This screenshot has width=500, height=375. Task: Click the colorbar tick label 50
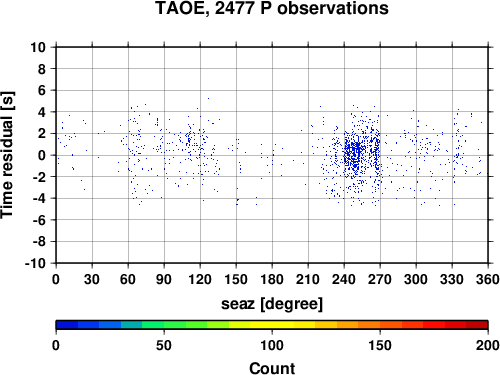tap(164, 345)
